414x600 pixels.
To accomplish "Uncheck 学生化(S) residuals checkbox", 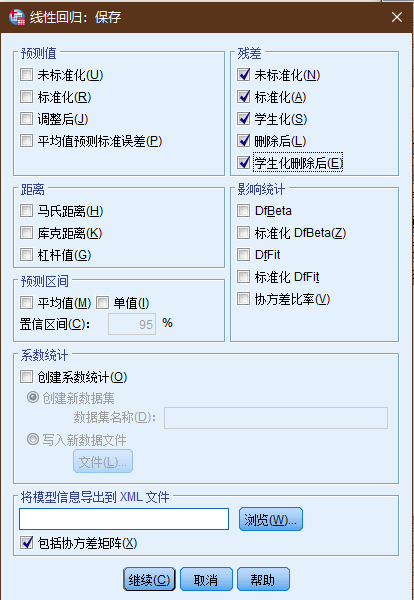I will pyautogui.click(x=243, y=119).
